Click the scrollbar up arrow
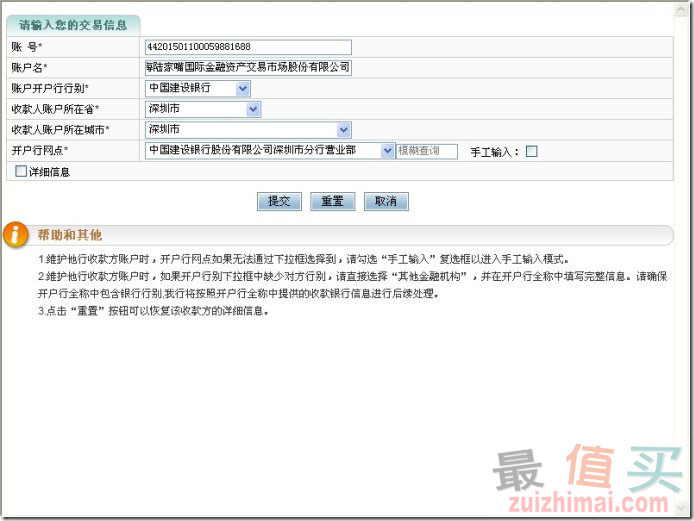 pos(681,10)
